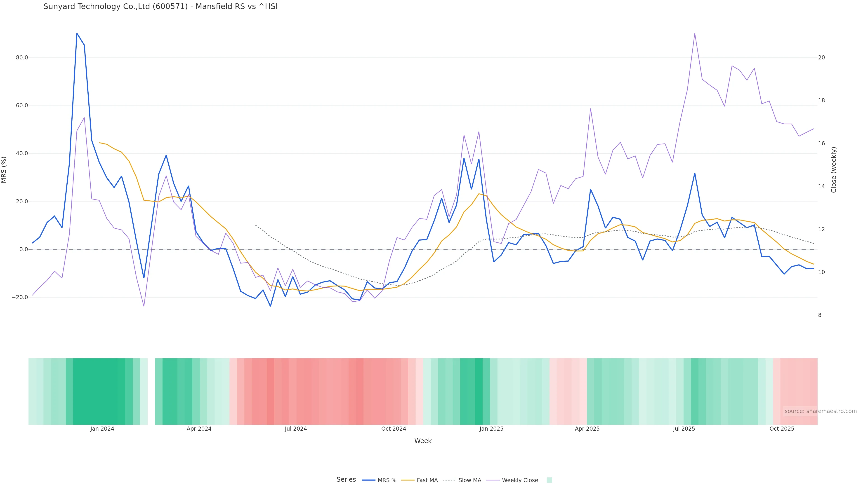Click the Jan 2024 x-axis tick label
Image resolution: width=868 pixels, height=488 pixels.
(x=102, y=429)
